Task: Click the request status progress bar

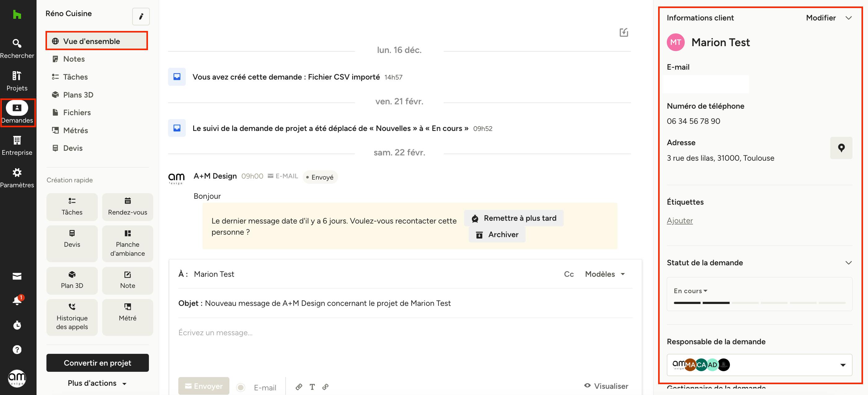Action: (x=759, y=303)
